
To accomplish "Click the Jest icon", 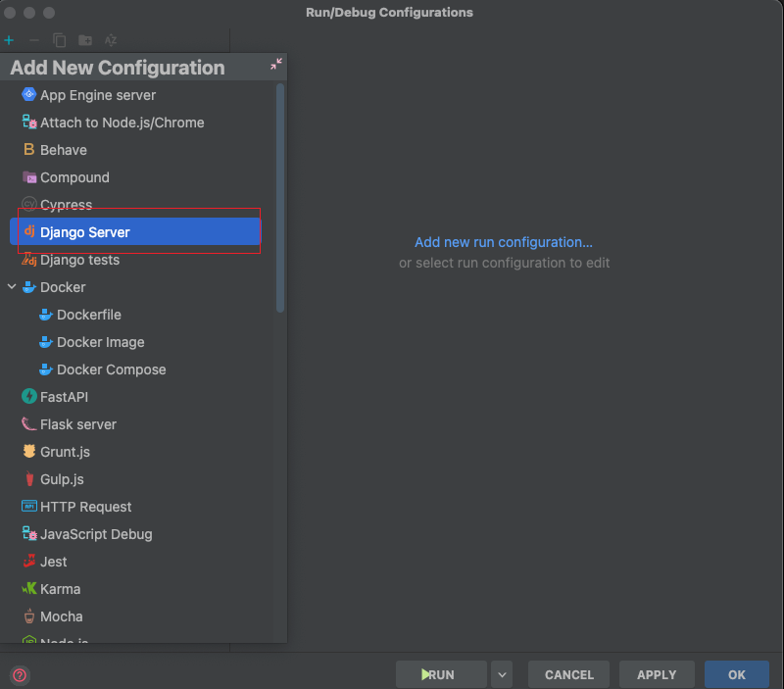I will pos(29,561).
